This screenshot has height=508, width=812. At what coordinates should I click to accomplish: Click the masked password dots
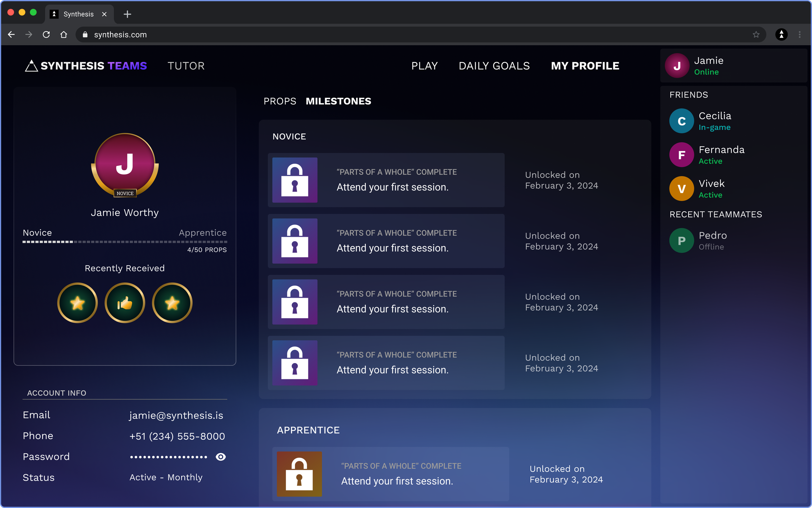(x=169, y=457)
